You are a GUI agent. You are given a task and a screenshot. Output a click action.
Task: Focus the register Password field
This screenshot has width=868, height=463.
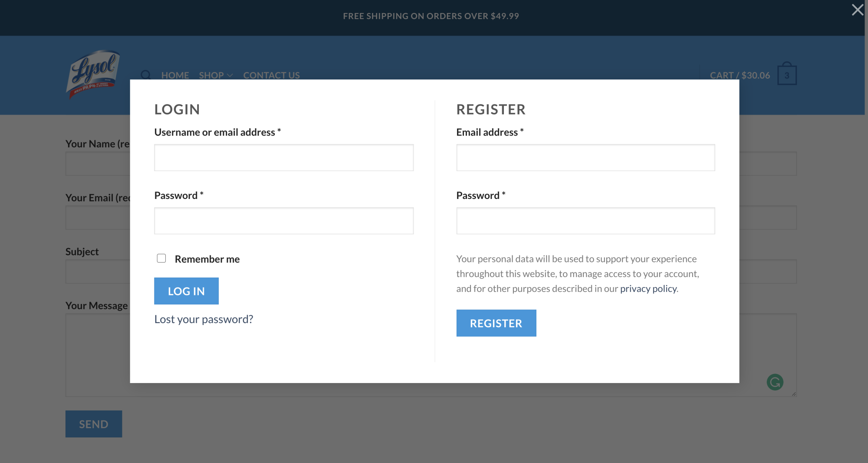click(585, 221)
